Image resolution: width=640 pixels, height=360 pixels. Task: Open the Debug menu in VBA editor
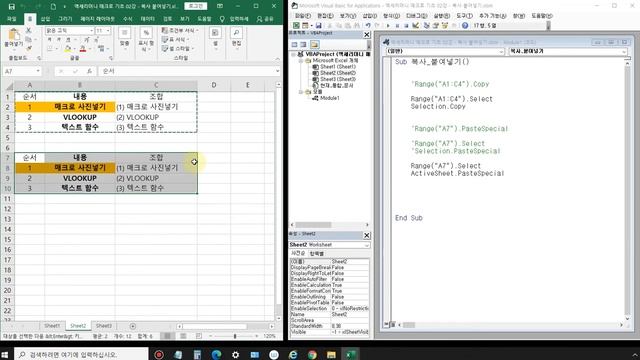416,16
